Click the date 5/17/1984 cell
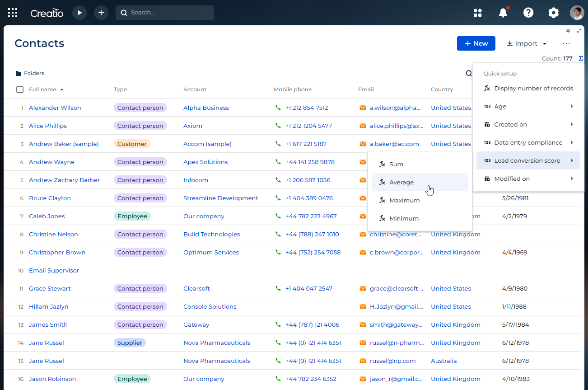588x390 pixels. 515,324
